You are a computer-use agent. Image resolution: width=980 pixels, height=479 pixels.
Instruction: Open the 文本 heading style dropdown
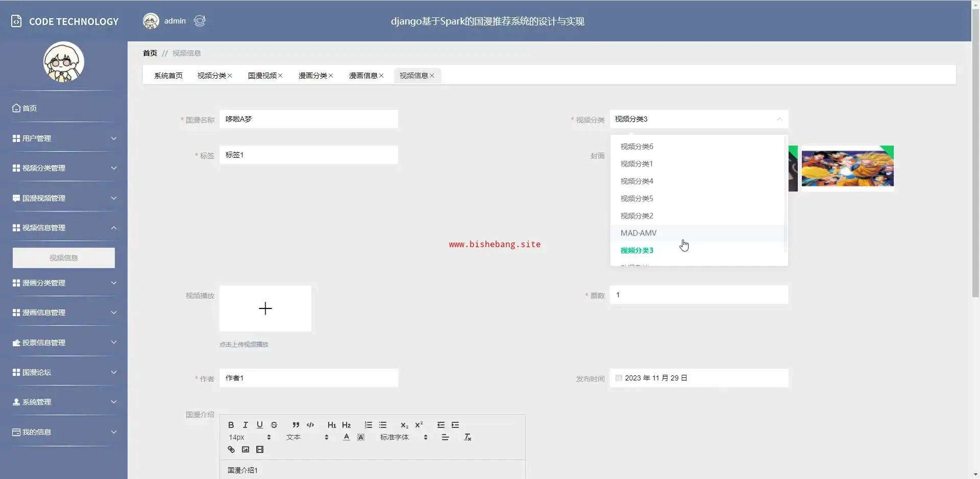coord(307,437)
